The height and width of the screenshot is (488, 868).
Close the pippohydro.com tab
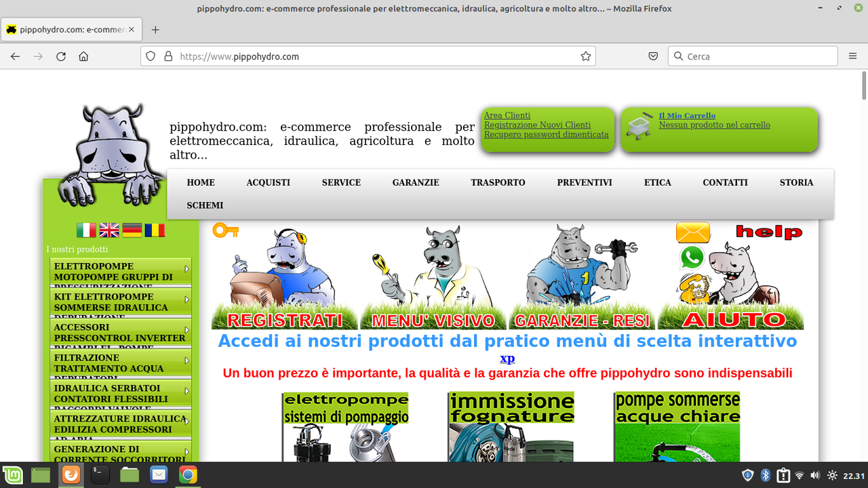pos(132,30)
